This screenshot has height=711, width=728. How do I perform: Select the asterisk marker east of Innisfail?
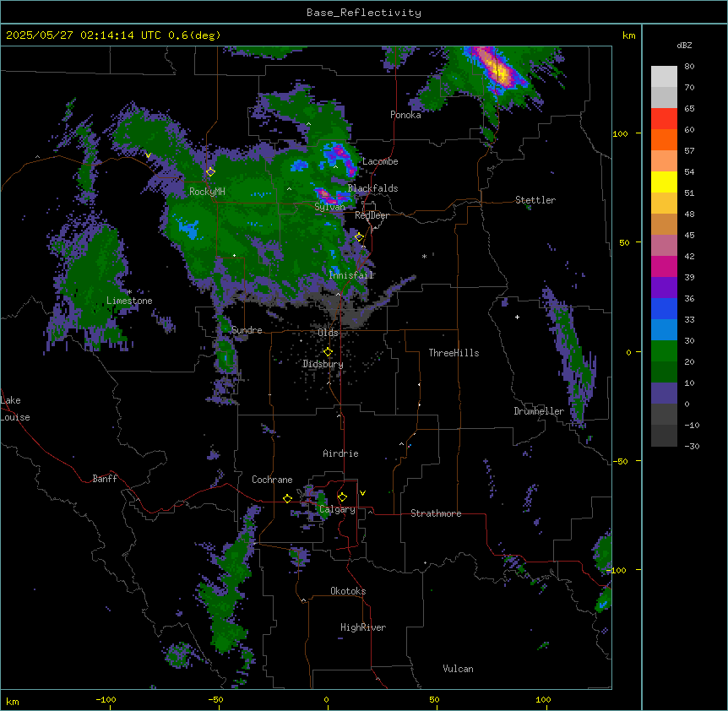pos(424,257)
